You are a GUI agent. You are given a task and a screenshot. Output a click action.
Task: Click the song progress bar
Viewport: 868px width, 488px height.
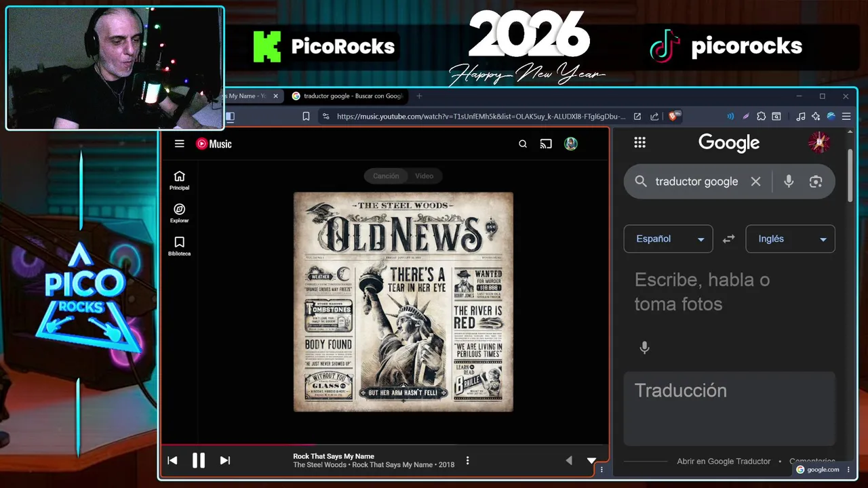click(384, 445)
